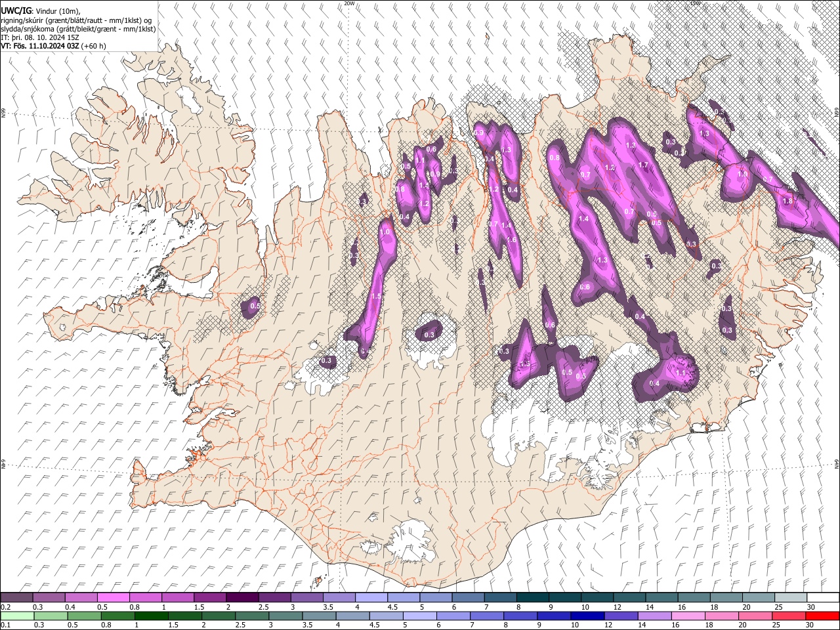Click the initial time 'IT: þri. 08. 10. 2024 15Z'
The image size is (840, 630).
[x=40, y=37]
